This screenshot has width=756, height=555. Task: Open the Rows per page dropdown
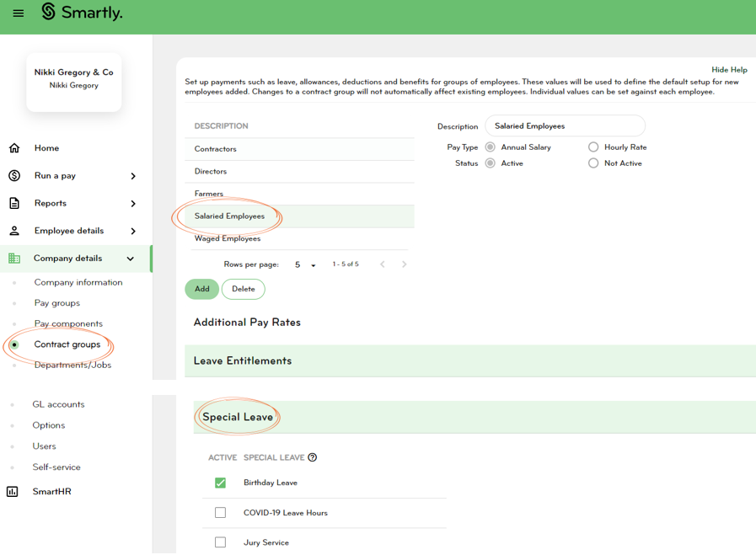(x=305, y=265)
